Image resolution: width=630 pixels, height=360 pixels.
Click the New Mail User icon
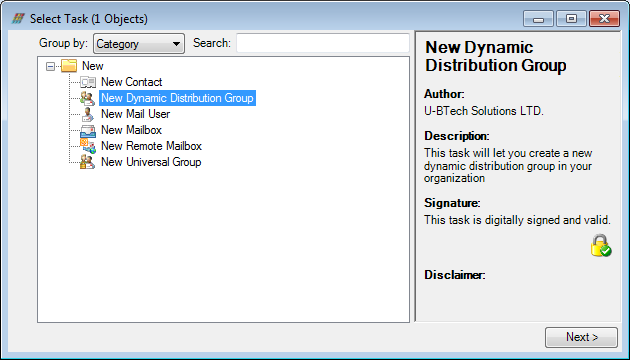click(88, 114)
